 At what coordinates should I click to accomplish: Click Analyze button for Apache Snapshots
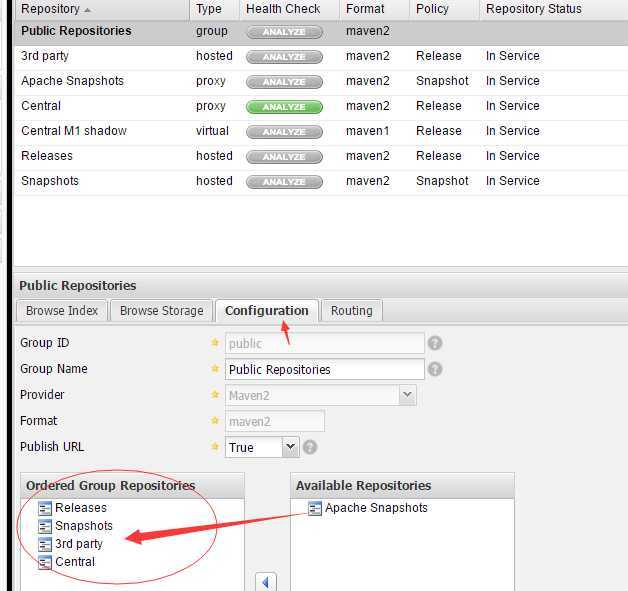pos(284,82)
